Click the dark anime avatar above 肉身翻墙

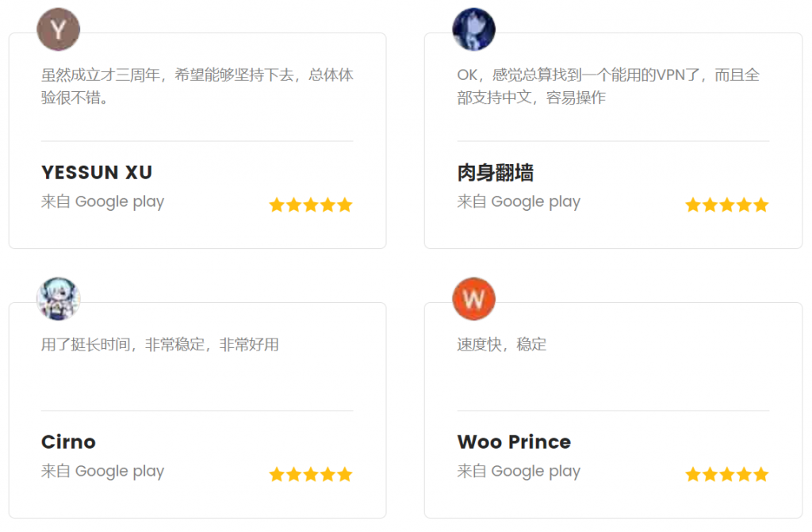(474, 30)
